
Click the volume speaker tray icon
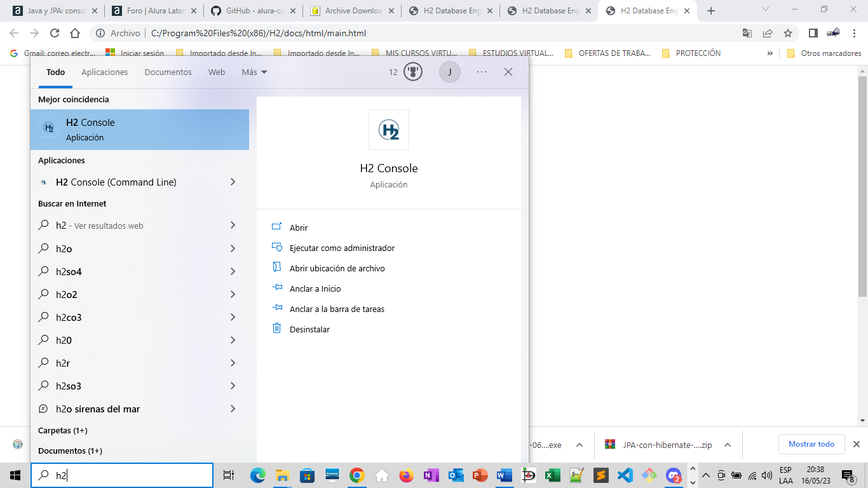point(768,475)
